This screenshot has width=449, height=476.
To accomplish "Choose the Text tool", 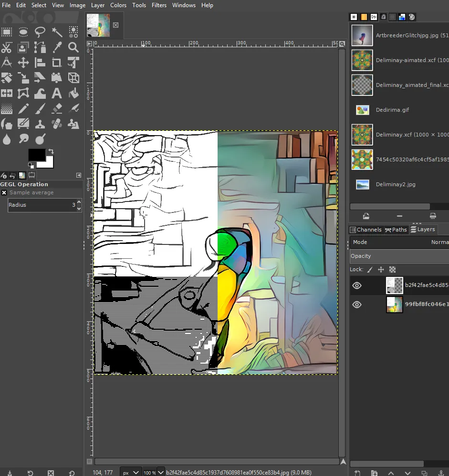I will click(57, 94).
